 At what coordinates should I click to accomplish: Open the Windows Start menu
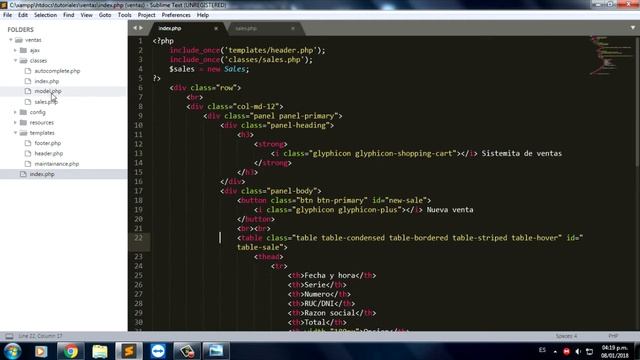tap(13, 351)
